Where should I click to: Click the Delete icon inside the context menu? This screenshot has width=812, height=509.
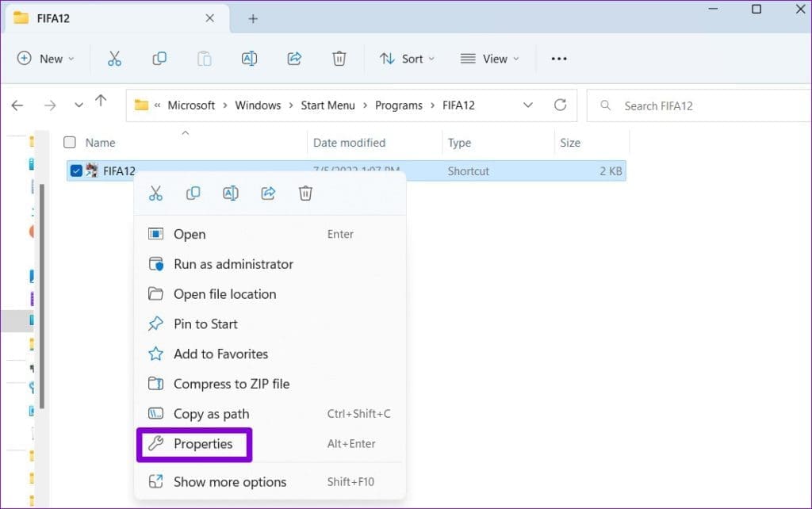click(x=305, y=193)
